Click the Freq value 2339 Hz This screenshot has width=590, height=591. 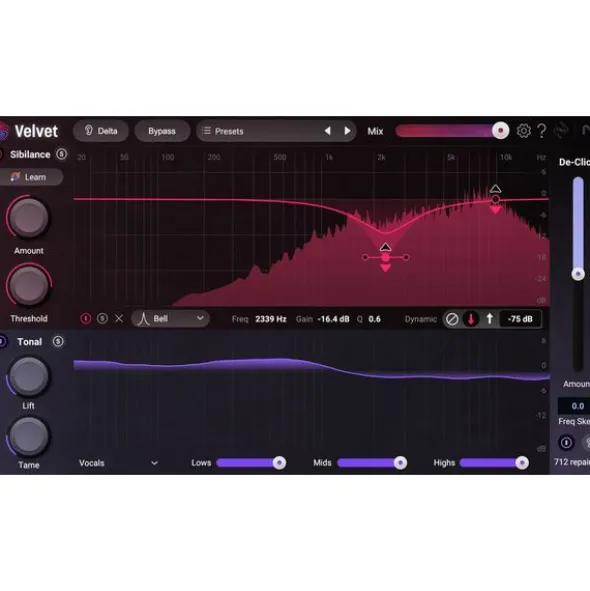tap(271, 319)
